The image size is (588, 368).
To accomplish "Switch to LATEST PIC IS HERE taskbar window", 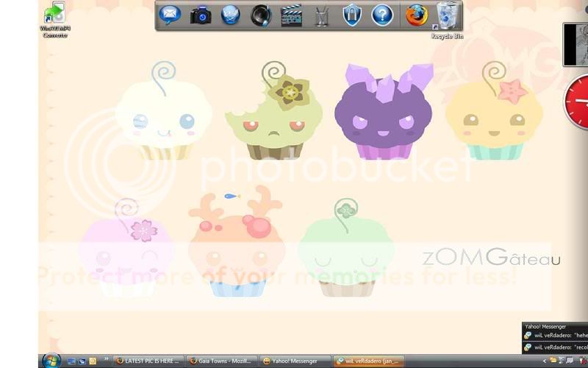I will (x=149, y=361).
